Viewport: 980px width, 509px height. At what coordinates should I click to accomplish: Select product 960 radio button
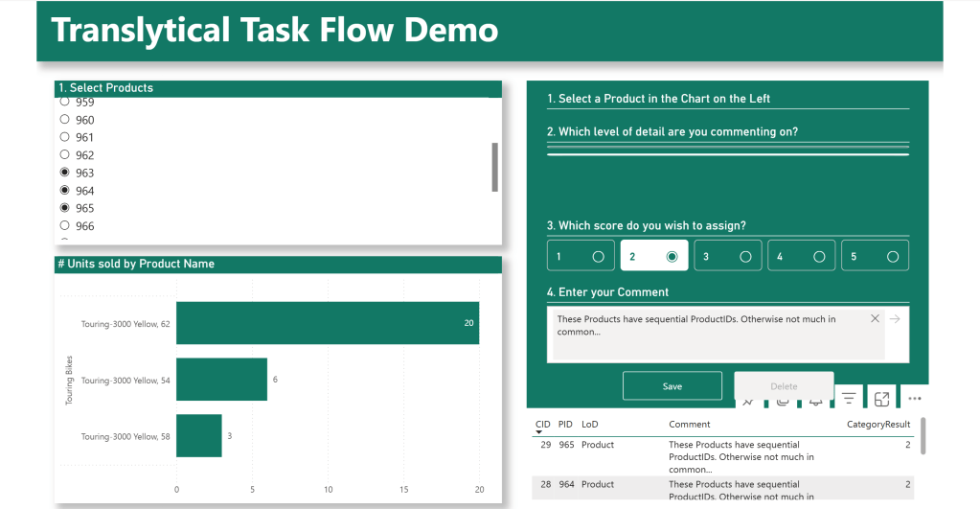tap(65, 120)
